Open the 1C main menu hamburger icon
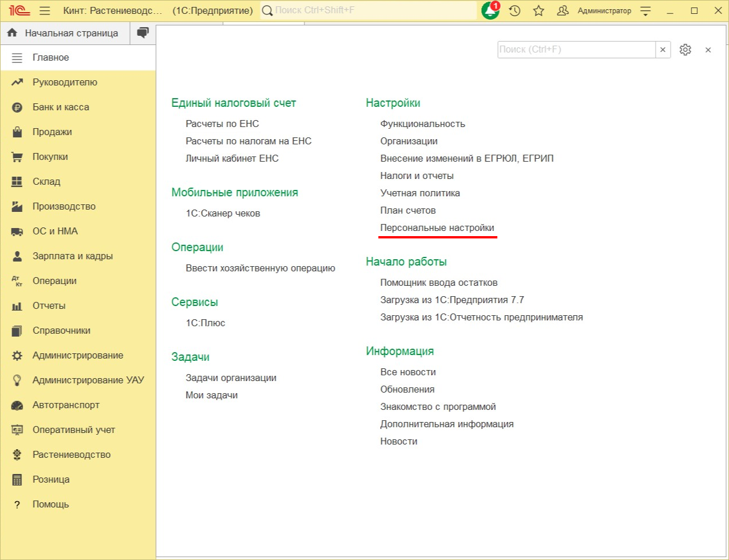This screenshot has height=560, width=729. [45, 11]
